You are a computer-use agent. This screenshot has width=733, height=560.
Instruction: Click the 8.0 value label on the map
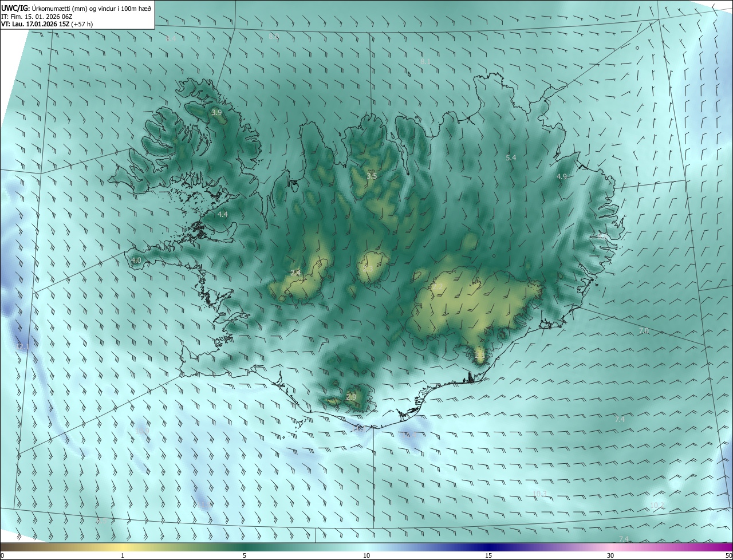tap(274, 37)
